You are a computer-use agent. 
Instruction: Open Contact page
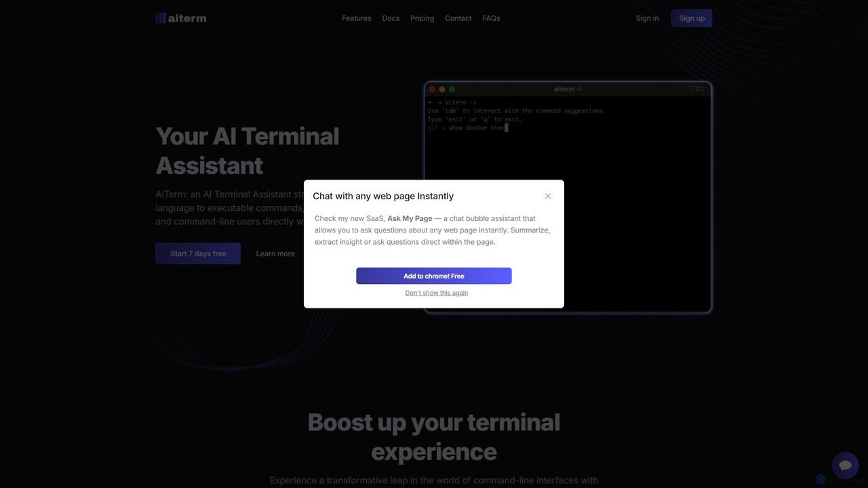pos(458,18)
